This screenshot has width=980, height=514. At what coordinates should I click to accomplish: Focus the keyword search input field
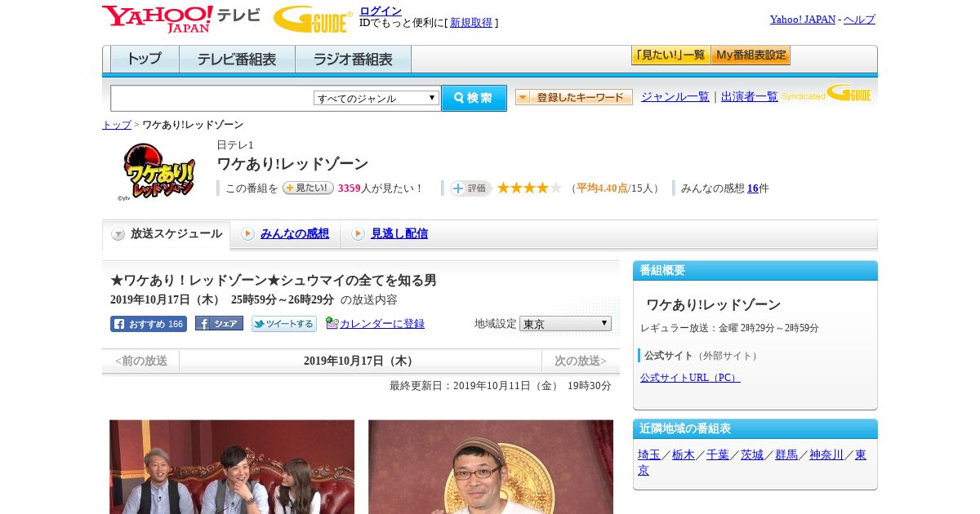point(212,98)
